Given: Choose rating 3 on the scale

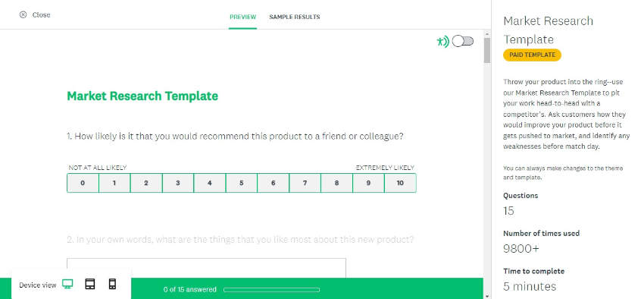Looking at the screenshot, I should pos(178,183).
